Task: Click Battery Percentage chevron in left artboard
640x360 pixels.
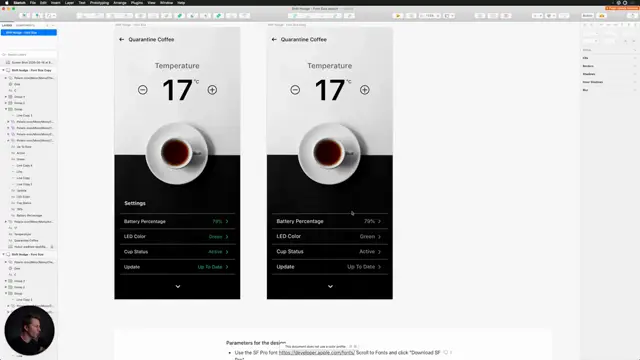Action: point(227,221)
